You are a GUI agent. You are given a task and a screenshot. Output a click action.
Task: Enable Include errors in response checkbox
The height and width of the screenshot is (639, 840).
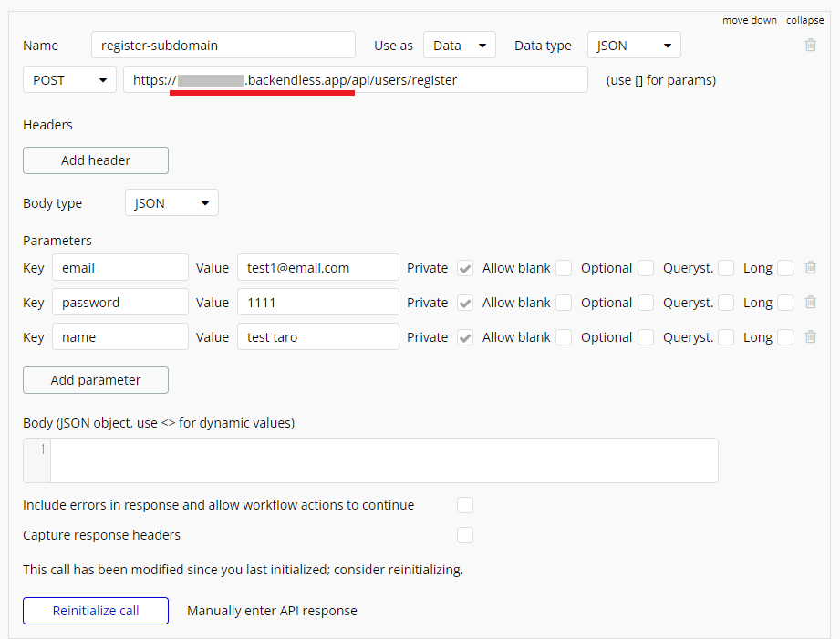465,505
